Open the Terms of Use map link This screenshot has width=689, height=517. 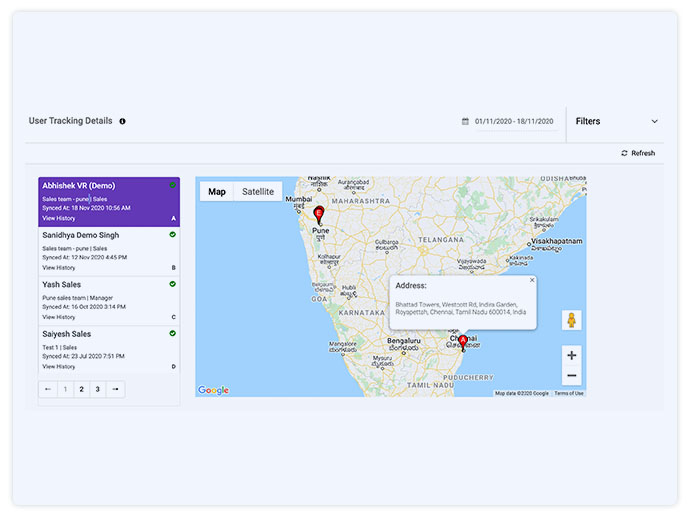coord(569,393)
